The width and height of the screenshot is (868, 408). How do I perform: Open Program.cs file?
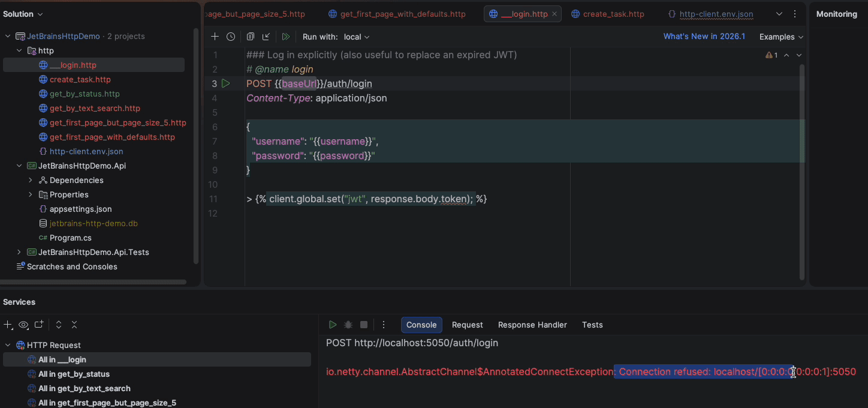pyautogui.click(x=70, y=238)
